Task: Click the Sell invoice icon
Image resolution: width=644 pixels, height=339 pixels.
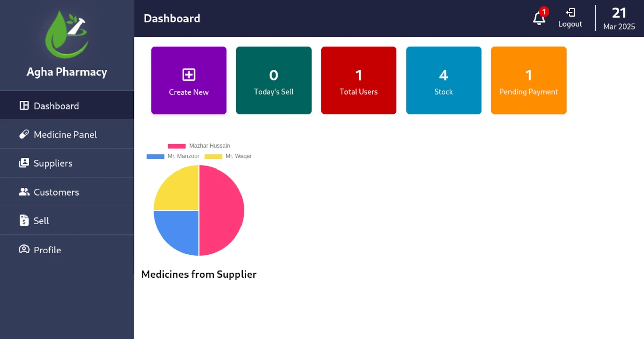Action: 24,220
